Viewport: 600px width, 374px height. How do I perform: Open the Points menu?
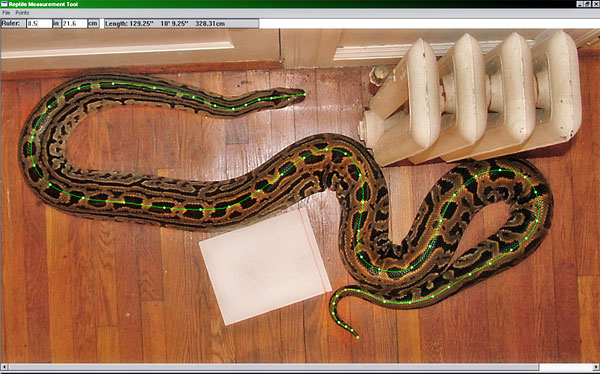(x=22, y=13)
